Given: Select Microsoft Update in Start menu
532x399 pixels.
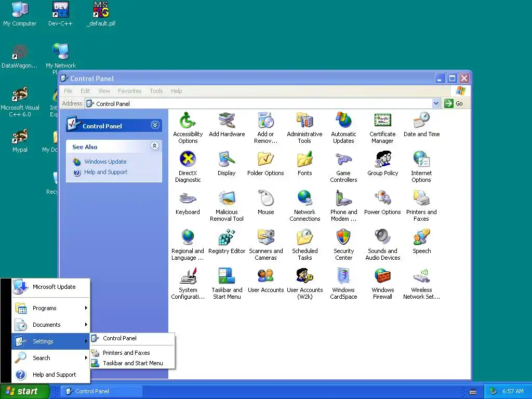Looking at the screenshot, I should click(51, 287).
